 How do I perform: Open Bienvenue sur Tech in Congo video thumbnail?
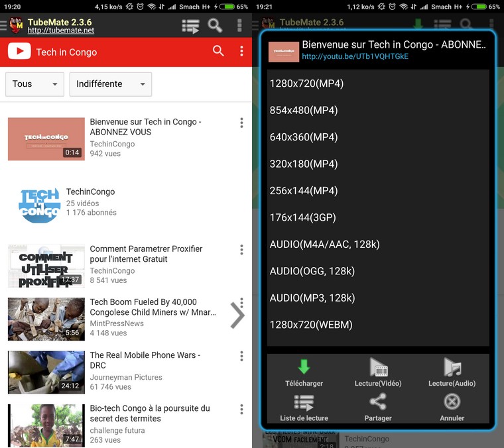click(46, 139)
